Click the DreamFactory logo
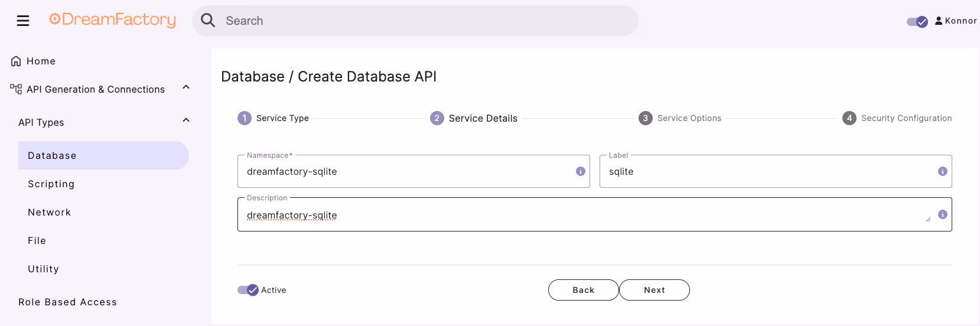The width and height of the screenshot is (980, 326). (112, 20)
